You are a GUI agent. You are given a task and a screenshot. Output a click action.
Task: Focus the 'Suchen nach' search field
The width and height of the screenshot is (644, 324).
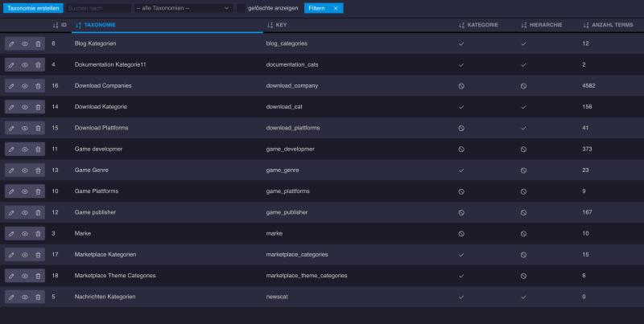tap(97, 8)
